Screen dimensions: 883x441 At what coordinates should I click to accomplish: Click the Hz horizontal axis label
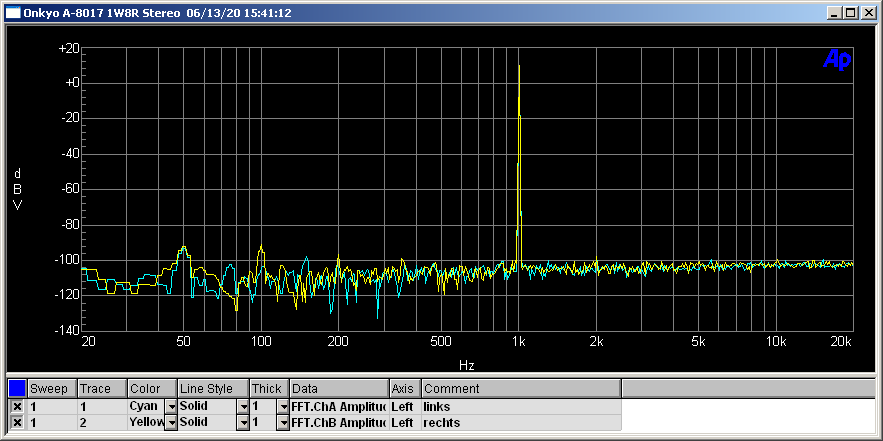click(x=466, y=366)
